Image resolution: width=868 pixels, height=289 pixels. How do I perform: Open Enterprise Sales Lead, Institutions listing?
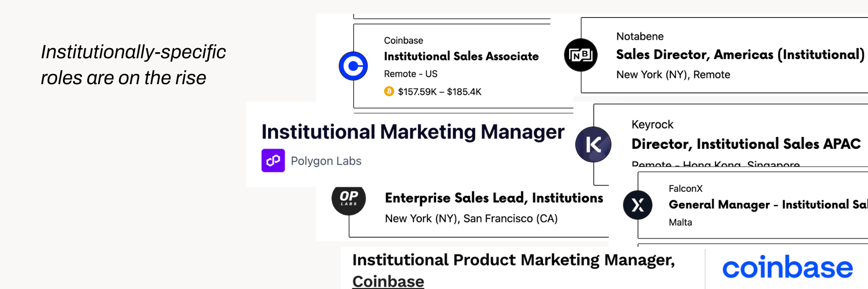(494, 198)
